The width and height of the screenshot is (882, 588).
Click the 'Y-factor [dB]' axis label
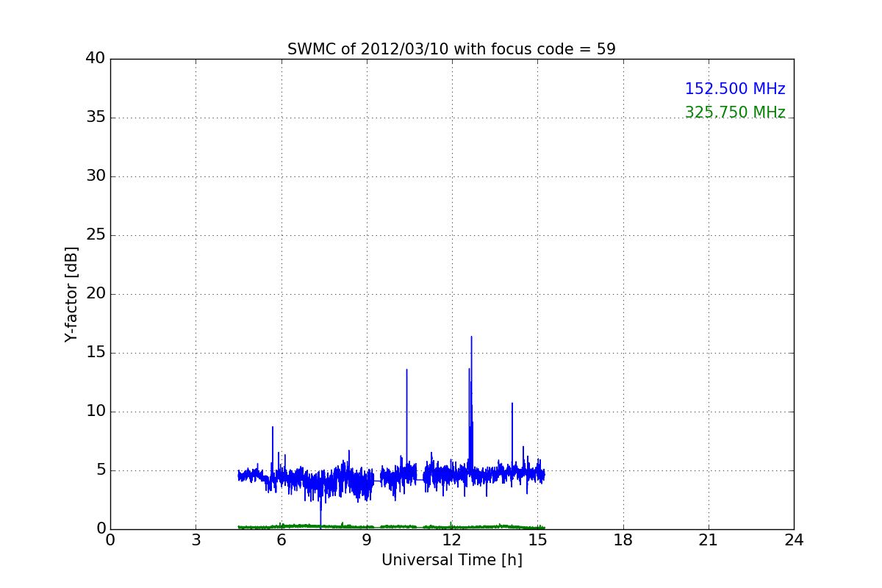[71, 294]
